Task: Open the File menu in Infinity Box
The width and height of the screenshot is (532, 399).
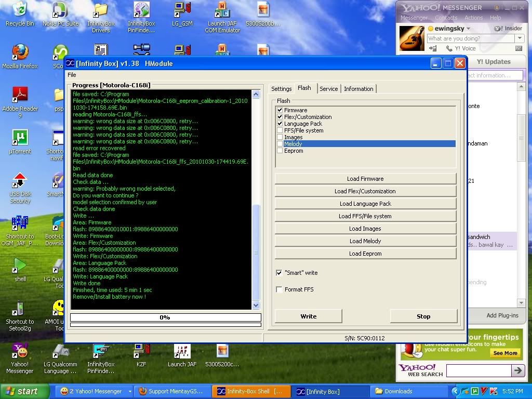Action: pos(72,75)
